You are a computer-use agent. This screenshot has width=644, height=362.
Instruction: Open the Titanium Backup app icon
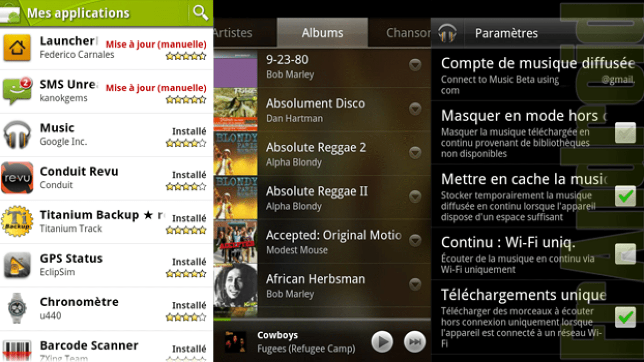tap(17, 221)
